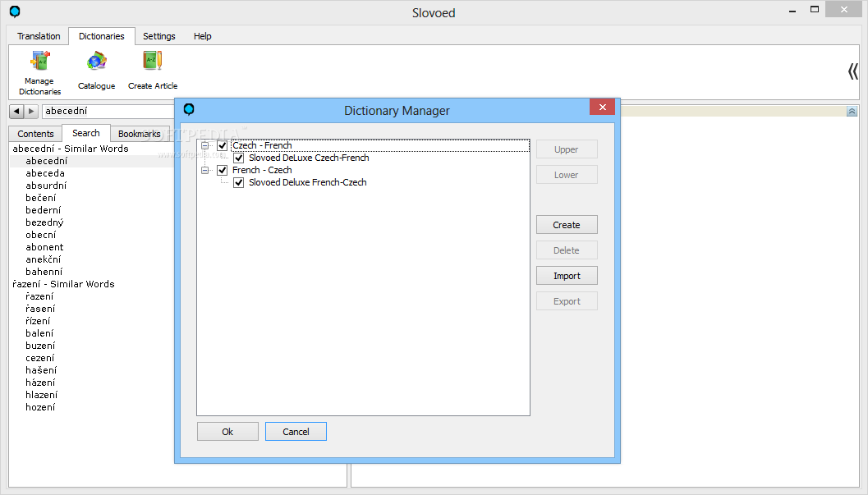Select the word obecní
This screenshot has height=495, width=868.
tap(40, 235)
